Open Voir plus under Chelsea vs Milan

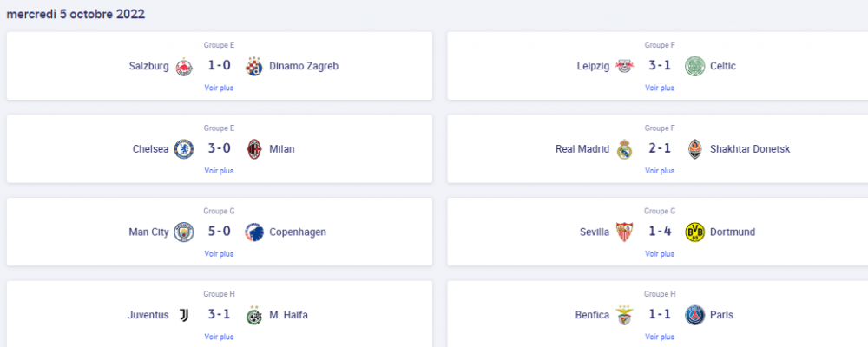coord(220,171)
